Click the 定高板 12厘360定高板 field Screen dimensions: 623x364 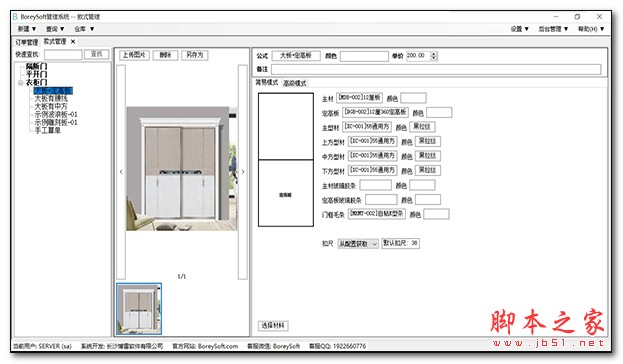375,112
